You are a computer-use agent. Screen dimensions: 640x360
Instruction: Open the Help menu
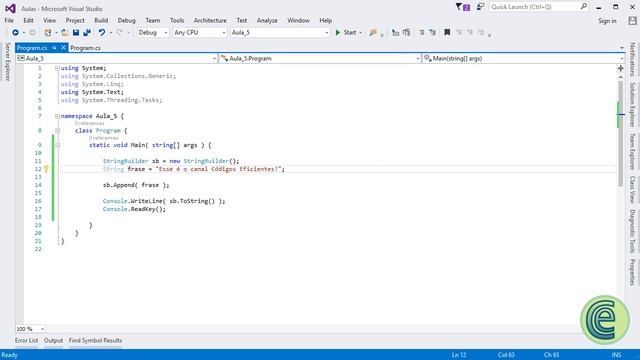click(325, 20)
